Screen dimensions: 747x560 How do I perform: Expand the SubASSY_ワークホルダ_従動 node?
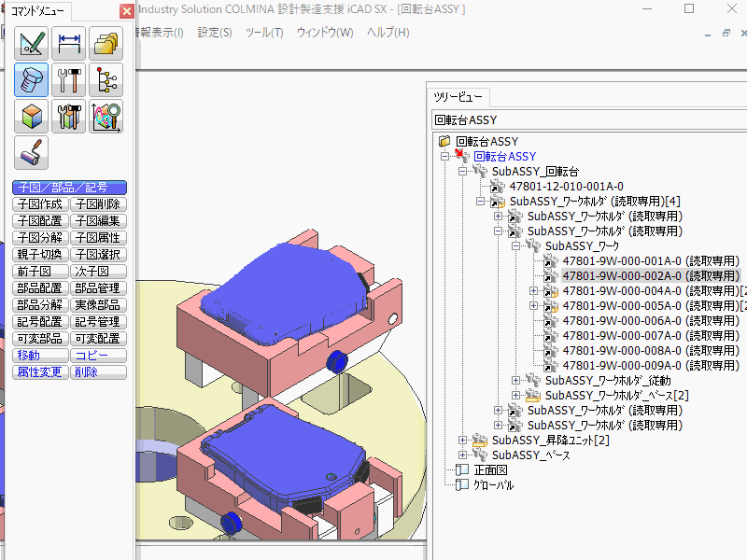click(x=516, y=381)
